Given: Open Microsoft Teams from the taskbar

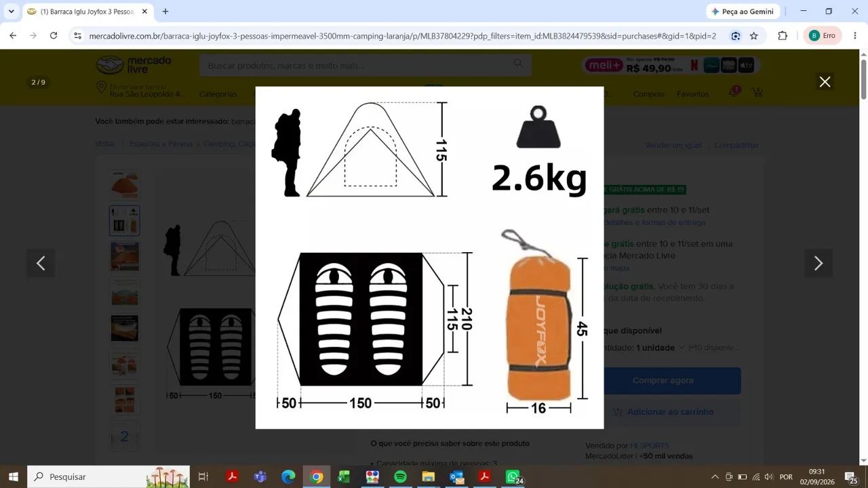Looking at the screenshot, I should pyautogui.click(x=260, y=476).
